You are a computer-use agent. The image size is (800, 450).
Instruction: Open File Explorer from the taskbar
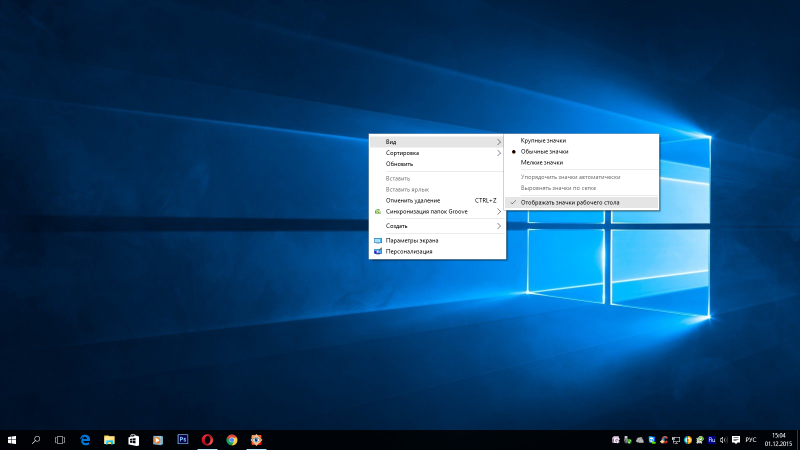click(x=109, y=439)
